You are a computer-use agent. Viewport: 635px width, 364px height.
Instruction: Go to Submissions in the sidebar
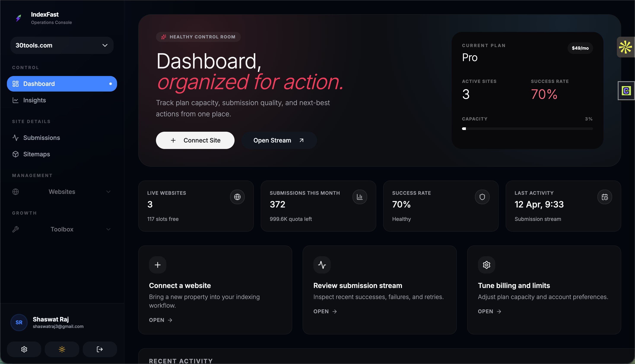pyautogui.click(x=41, y=138)
